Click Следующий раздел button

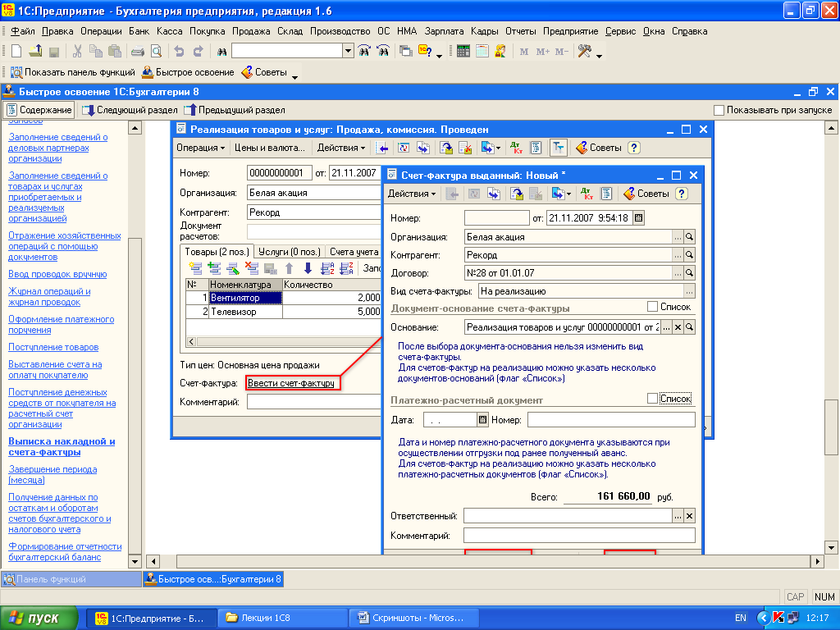pyautogui.click(x=130, y=110)
